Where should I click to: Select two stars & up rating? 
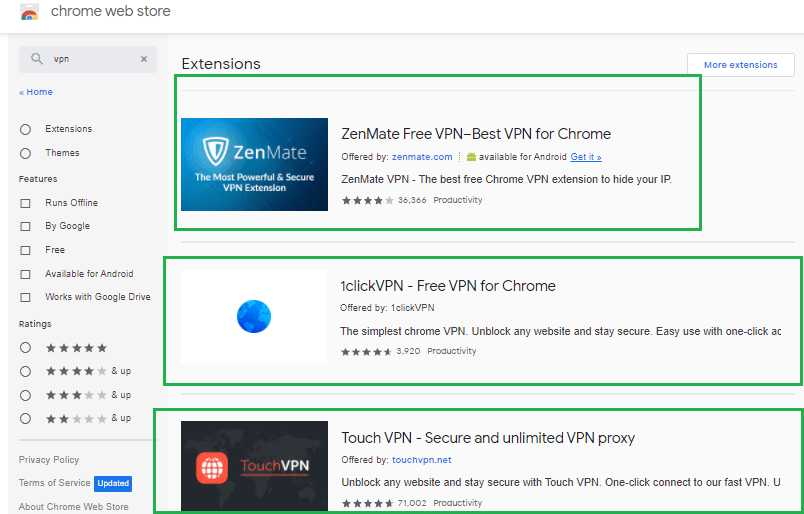(x=25, y=419)
